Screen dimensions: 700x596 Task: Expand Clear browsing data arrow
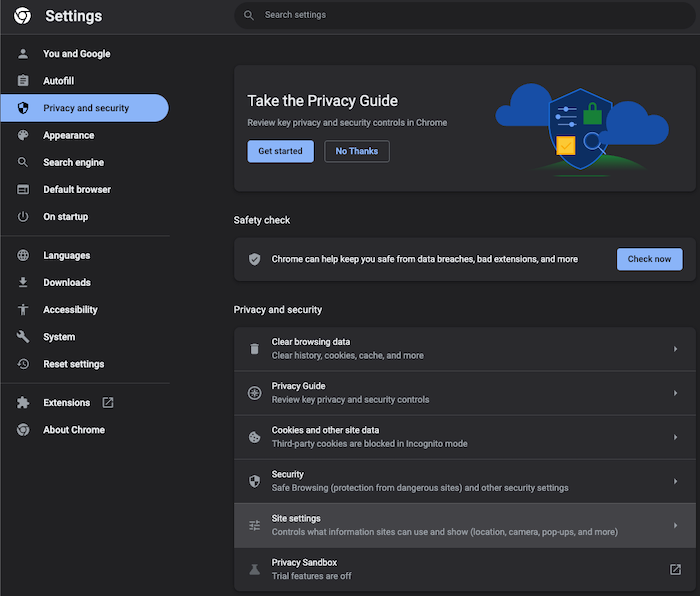(675, 349)
